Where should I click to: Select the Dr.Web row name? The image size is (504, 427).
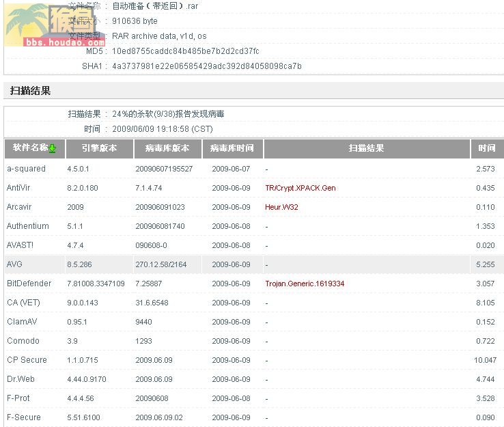pyautogui.click(x=20, y=379)
